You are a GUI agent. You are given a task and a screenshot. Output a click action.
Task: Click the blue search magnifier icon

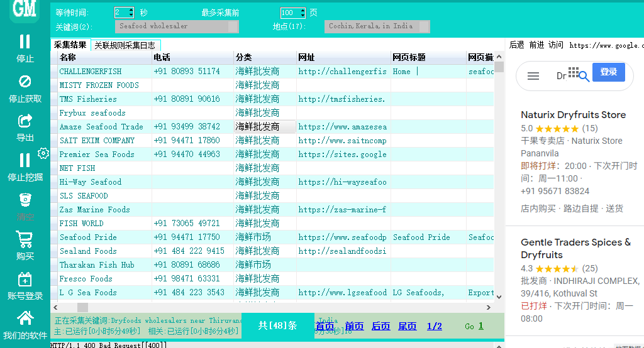click(584, 77)
